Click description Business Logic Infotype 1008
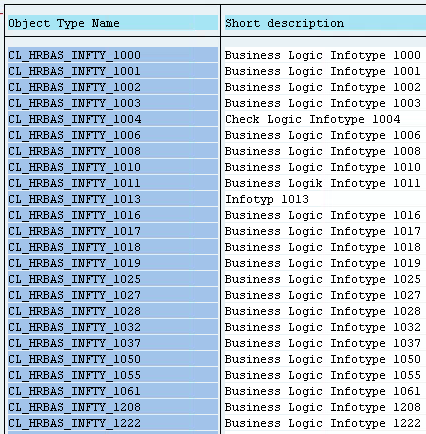426x434 pixels. pos(323,151)
